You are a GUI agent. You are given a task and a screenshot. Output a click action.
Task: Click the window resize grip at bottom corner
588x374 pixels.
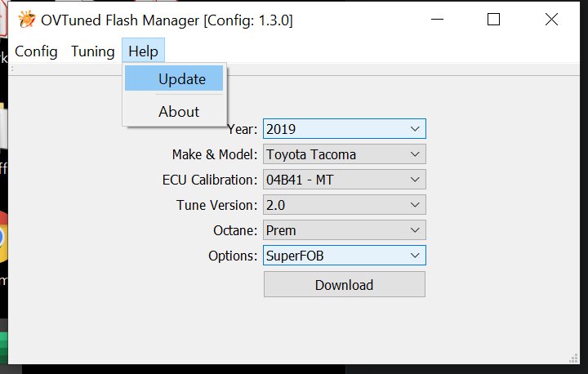pyautogui.click(x=573, y=358)
